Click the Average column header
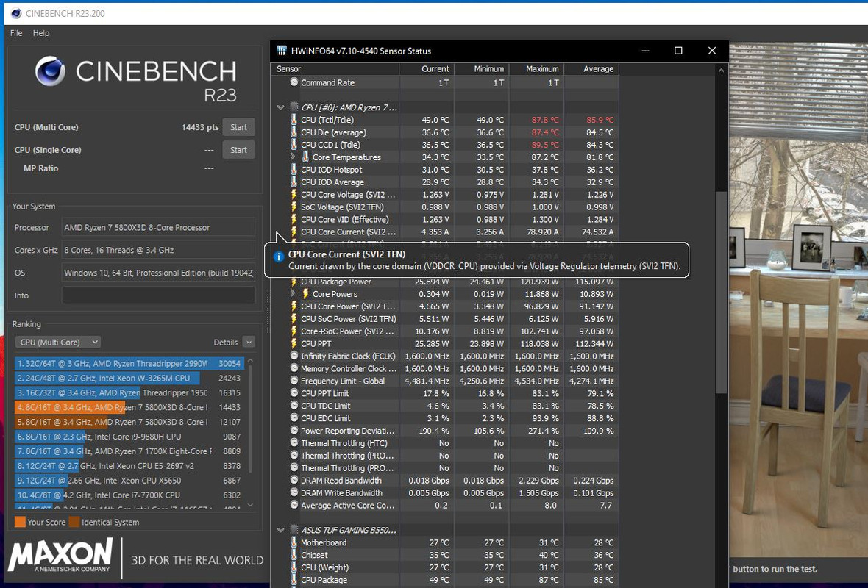The height and width of the screenshot is (588, 868). 591,69
